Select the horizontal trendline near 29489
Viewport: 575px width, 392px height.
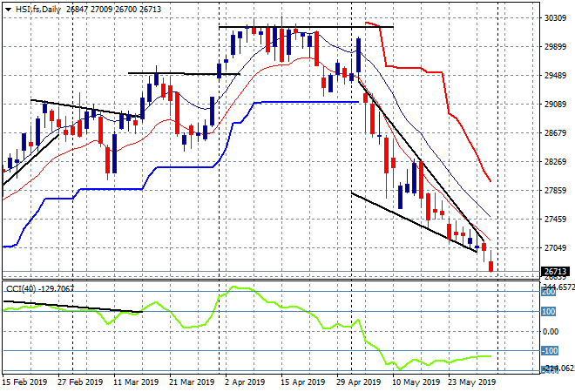tap(184, 74)
